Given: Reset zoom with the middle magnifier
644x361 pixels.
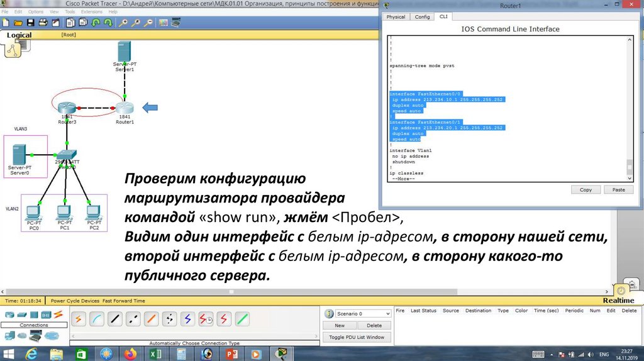Looking at the screenshot, I should click(x=136, y=23).
